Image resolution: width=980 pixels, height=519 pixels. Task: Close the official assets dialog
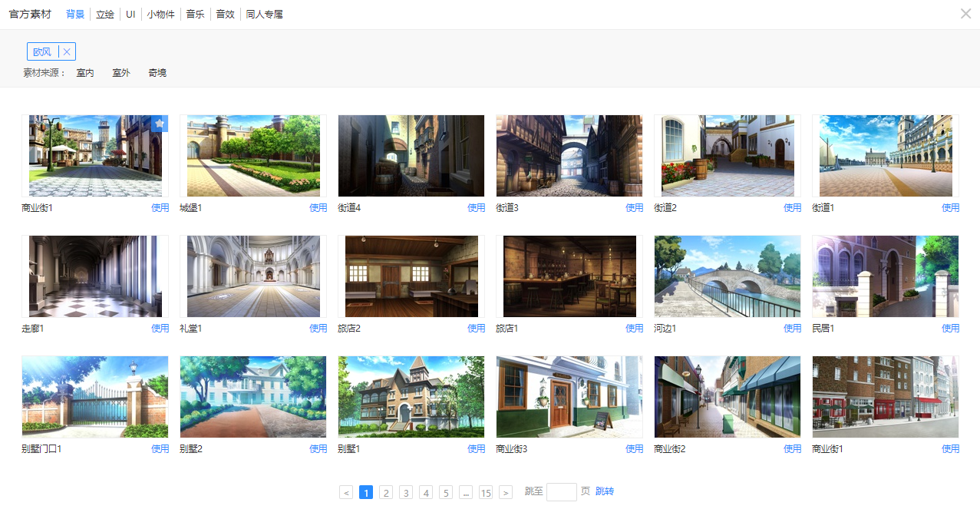coord(965,13)
